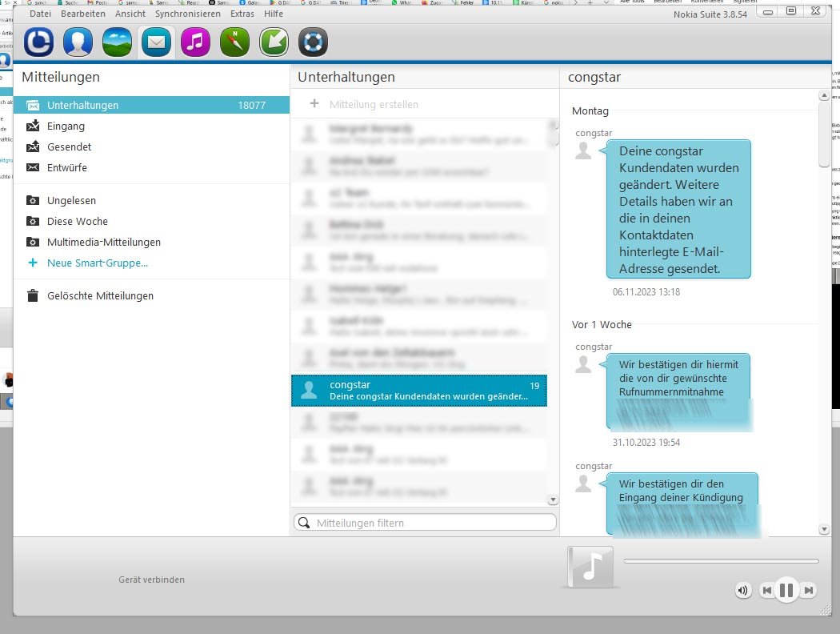Open the Nokia Suite home icon
Image resolution: width=840 pixels, height=634 pixels.
[38, 42]
